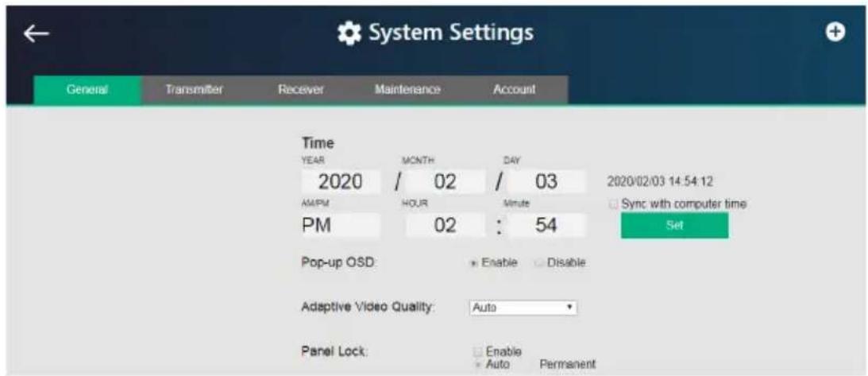The image size is (868, 376).
Task: Click the green Set button
Action: click(x=674, y=226)
